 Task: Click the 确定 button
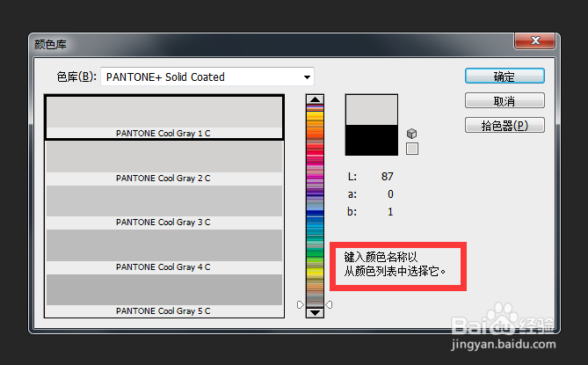coord(505,77)
